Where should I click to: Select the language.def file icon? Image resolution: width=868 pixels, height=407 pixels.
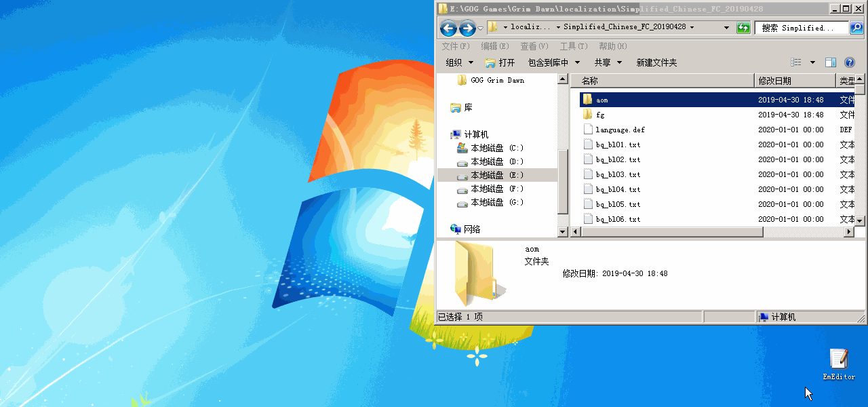[x=588, y=130]
